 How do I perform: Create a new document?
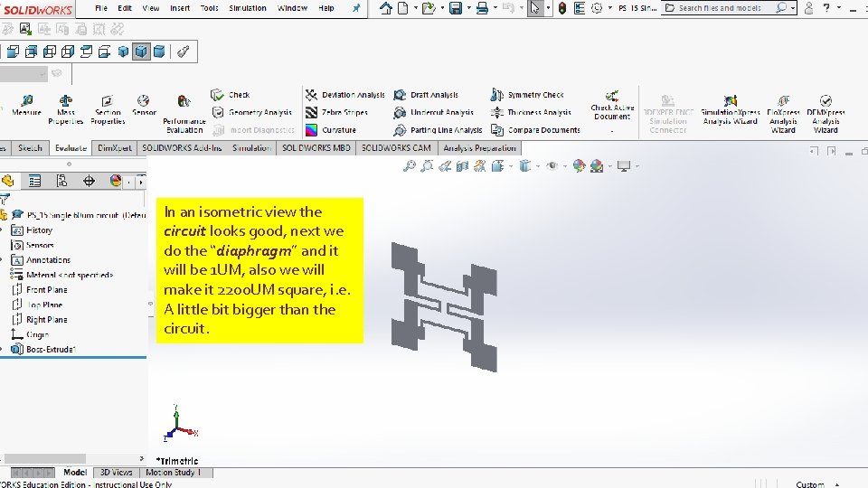(x=403, y=8)
